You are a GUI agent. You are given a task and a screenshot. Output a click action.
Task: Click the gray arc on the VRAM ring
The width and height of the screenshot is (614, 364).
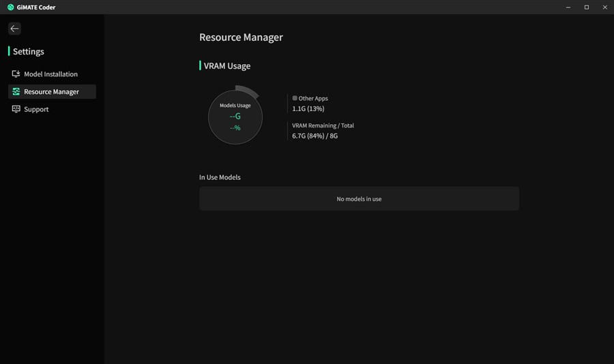248,91
